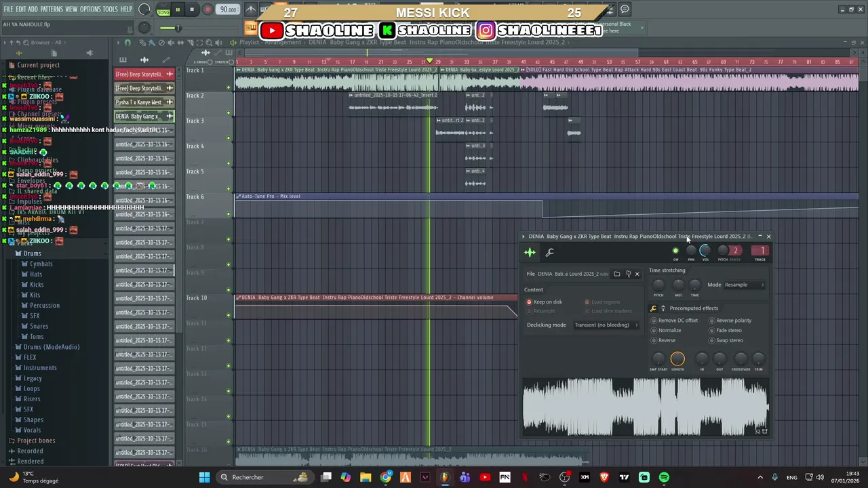
Task: Click the red record button
Action: (x=207, y=9)
